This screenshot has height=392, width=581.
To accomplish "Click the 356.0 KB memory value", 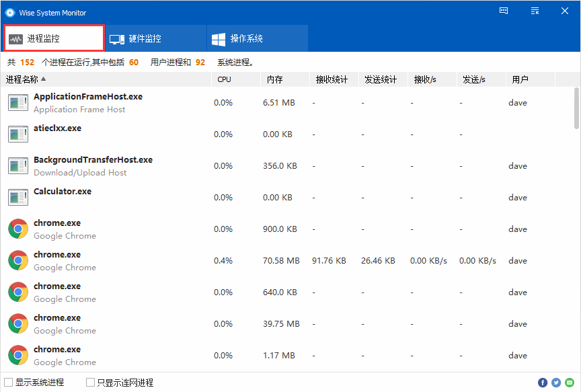I will 280,166.
